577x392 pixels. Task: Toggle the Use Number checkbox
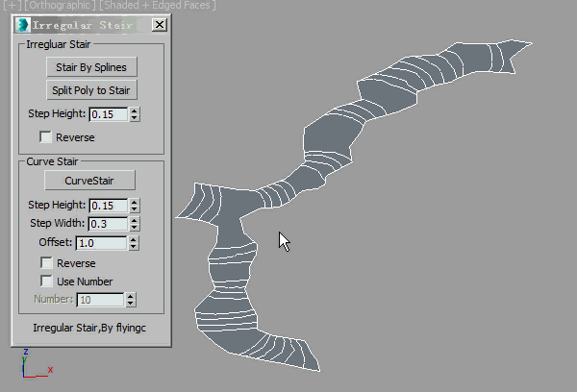coord(46,281)
